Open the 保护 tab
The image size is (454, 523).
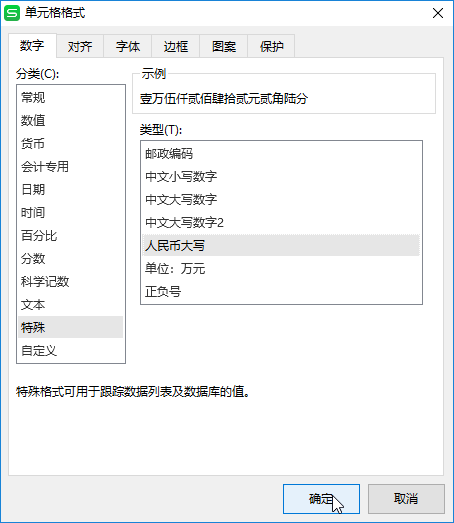pos(272,46)
